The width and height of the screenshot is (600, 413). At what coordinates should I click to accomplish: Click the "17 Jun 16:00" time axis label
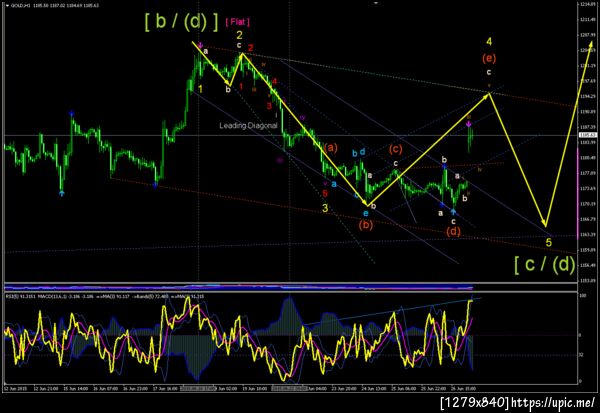tap(165, 389)
